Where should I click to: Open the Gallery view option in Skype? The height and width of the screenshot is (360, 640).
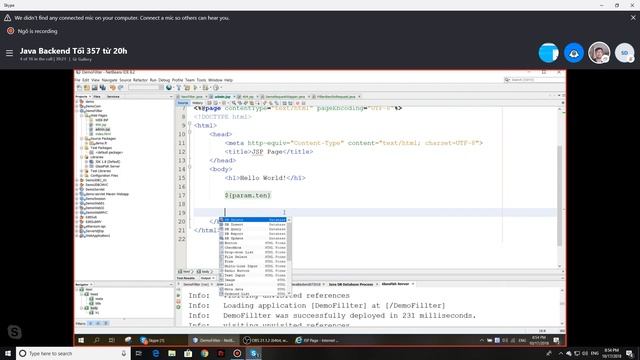click(82, 59)
